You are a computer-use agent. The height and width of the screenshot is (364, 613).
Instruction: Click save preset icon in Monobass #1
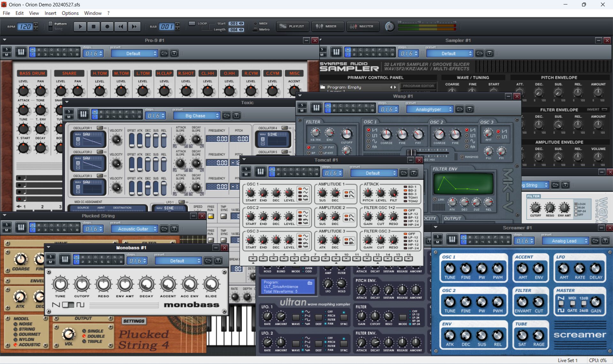[218, 261]
